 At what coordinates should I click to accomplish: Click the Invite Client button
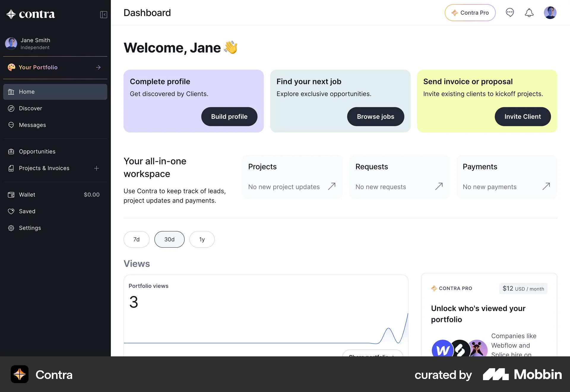tap(522, 116)
